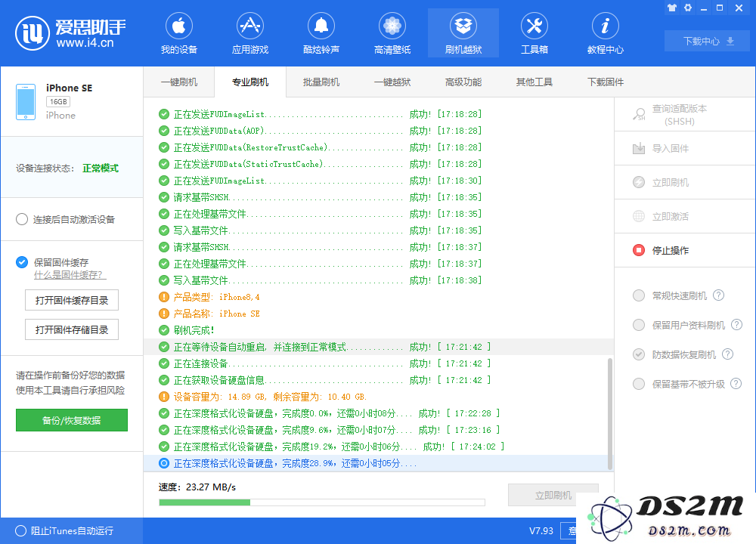The width and height of the screenshot is (756, 544).
Task: Click 打开固件缓存目录 button
Action: click(x=72, y=300)
